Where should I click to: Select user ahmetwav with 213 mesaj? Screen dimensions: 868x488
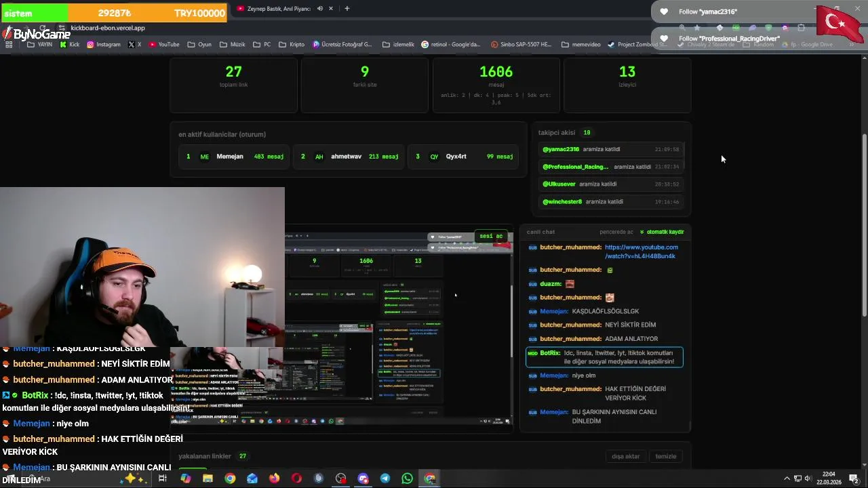click(x=349, y=157)
